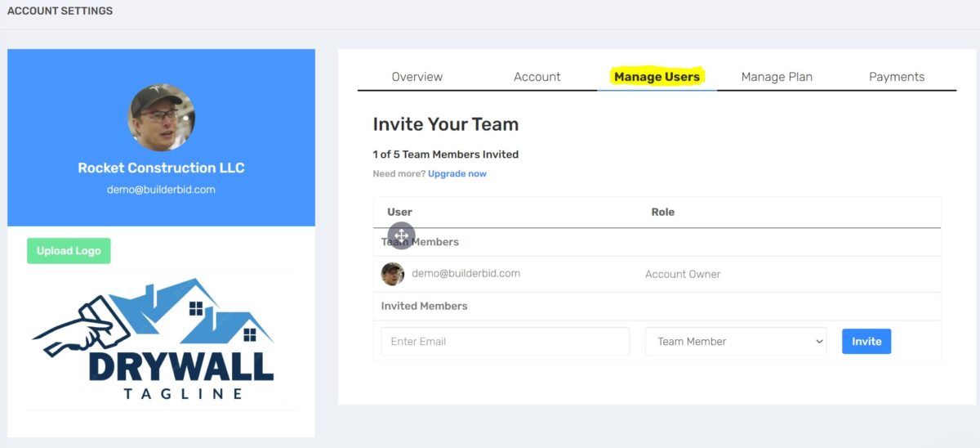The height and width of the screenshot is (448, 980).
Task: Go to the Manage Plan tab
Action: (776, 77)
